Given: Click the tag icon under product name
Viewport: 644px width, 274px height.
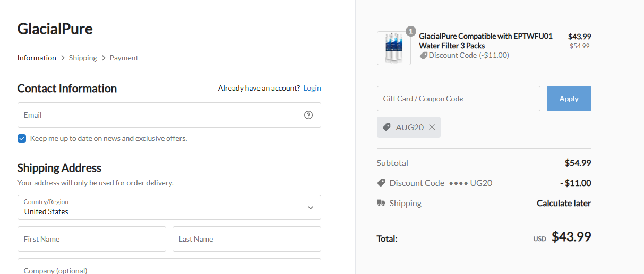Looking at the screenshot, I should click(x=423, y=55).
